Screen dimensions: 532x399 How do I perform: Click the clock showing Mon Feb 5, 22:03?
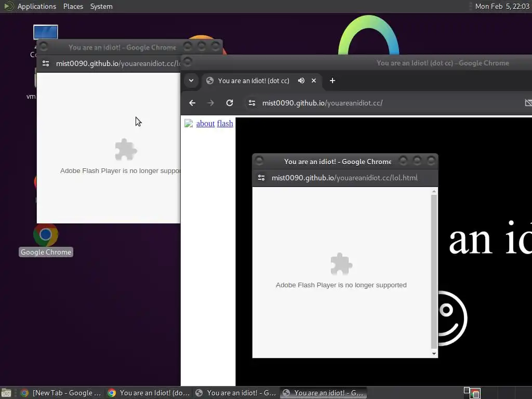point(502,6)
